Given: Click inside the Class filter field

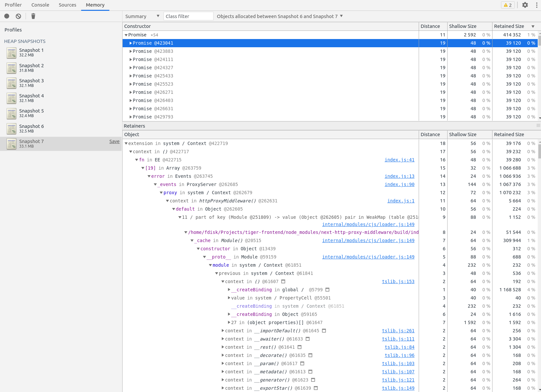Looking at the screenshot, I should [x=188, y=16].
